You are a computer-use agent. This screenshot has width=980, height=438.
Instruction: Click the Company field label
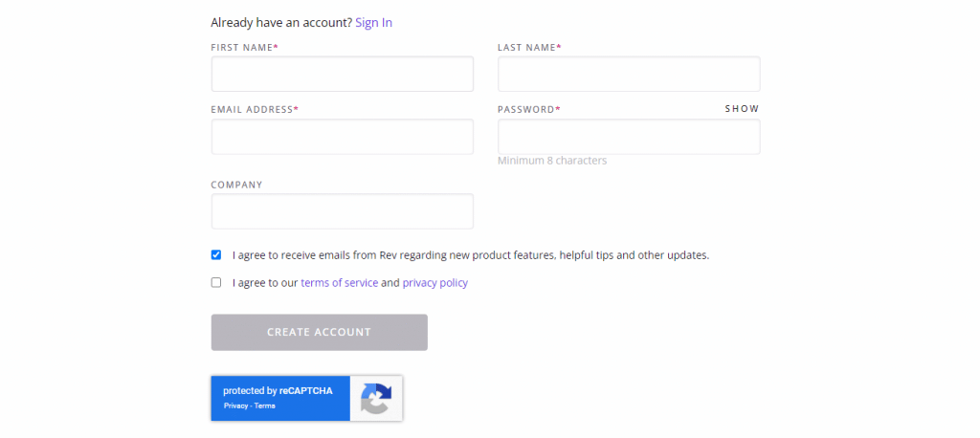tap(237, 185)
